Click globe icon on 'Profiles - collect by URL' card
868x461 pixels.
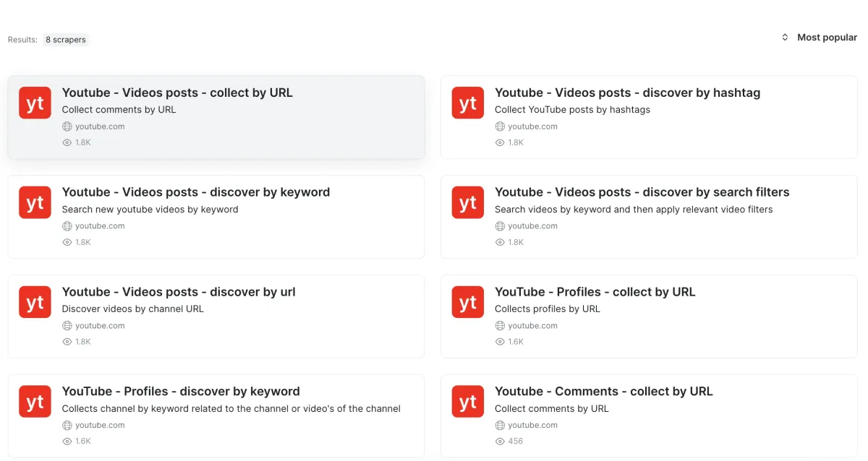500,326
